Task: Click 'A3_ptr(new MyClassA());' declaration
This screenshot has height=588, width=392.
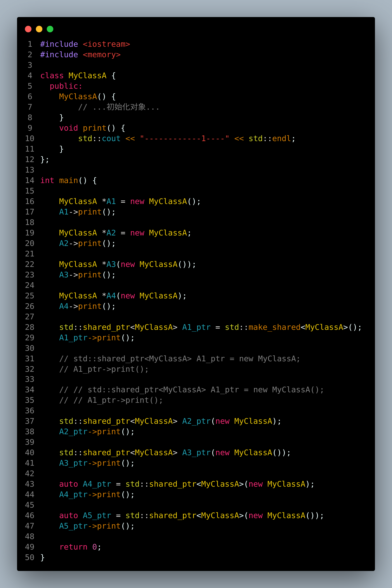Action: click(236, 453)
